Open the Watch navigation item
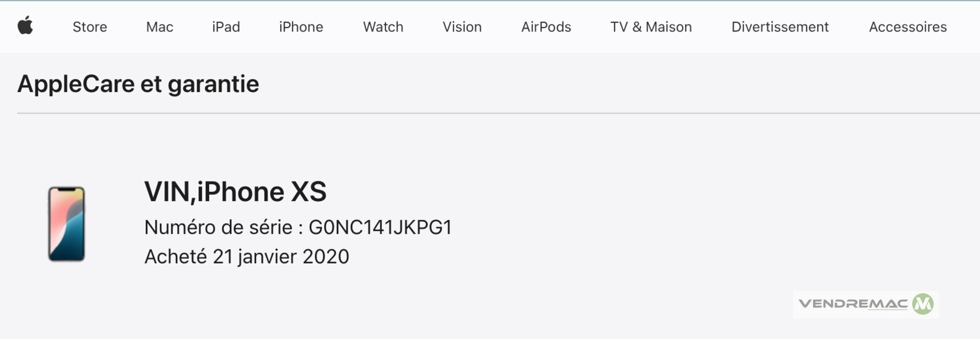 click(x=383, y=27)
